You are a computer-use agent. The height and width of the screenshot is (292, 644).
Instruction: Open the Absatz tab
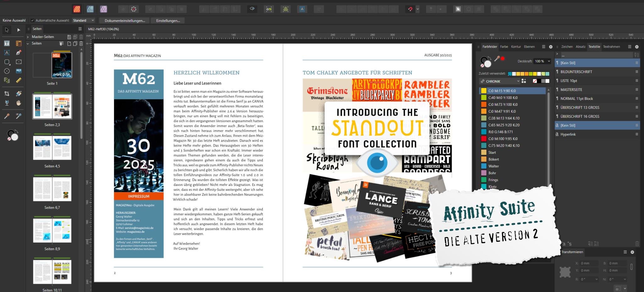[x=580, y=47]
